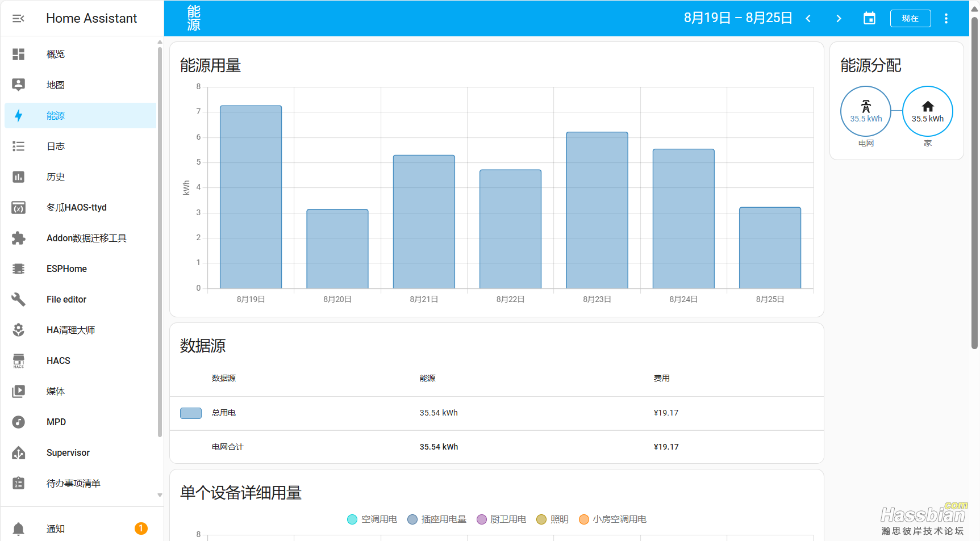Click the 通知 bell icon
Screen dimensions: 980x541
pos(19,529)
